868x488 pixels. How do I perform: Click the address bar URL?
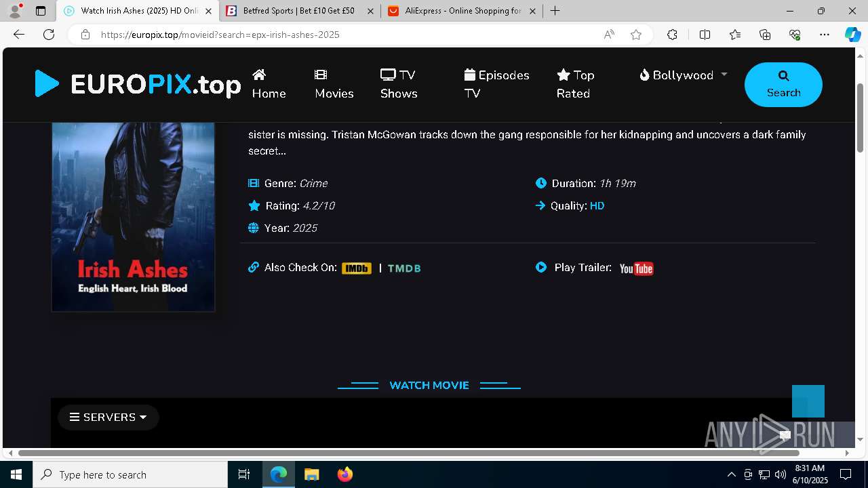[x=220, y=35]
